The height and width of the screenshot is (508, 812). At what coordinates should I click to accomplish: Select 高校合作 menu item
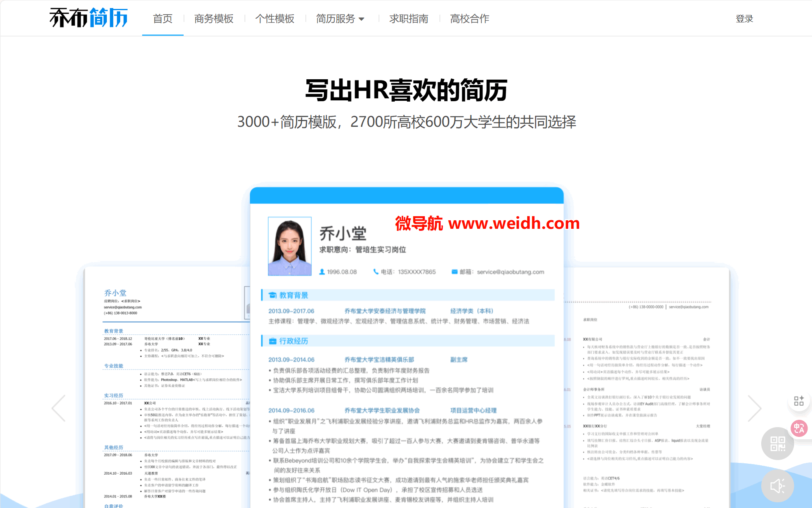(470, 19)
